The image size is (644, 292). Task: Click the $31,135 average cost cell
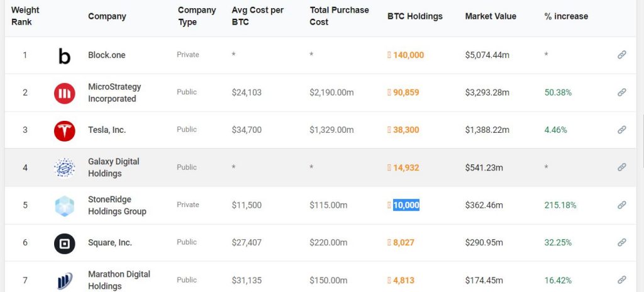(x=247, y=281)
